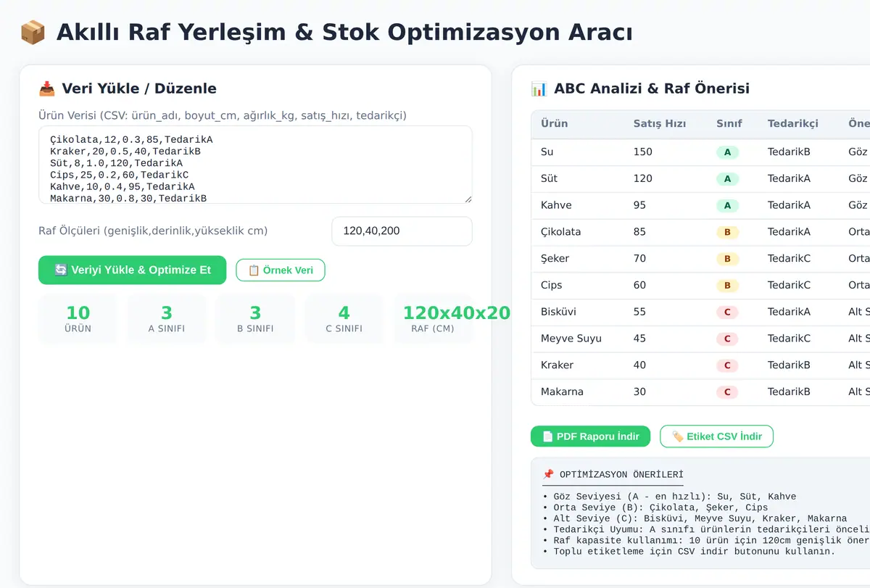Click the 10 ÜRÜN stat card
The image size is (870, 588).
pos(78,318)
